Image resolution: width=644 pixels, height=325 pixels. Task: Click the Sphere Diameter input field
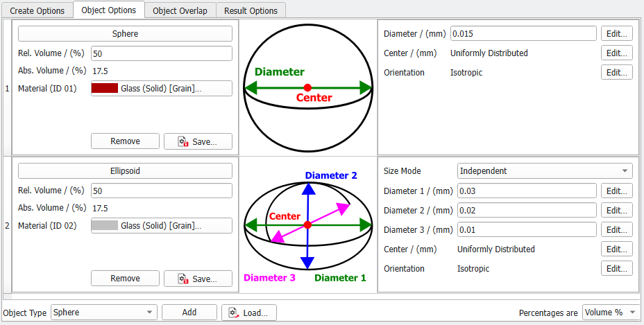524,34
